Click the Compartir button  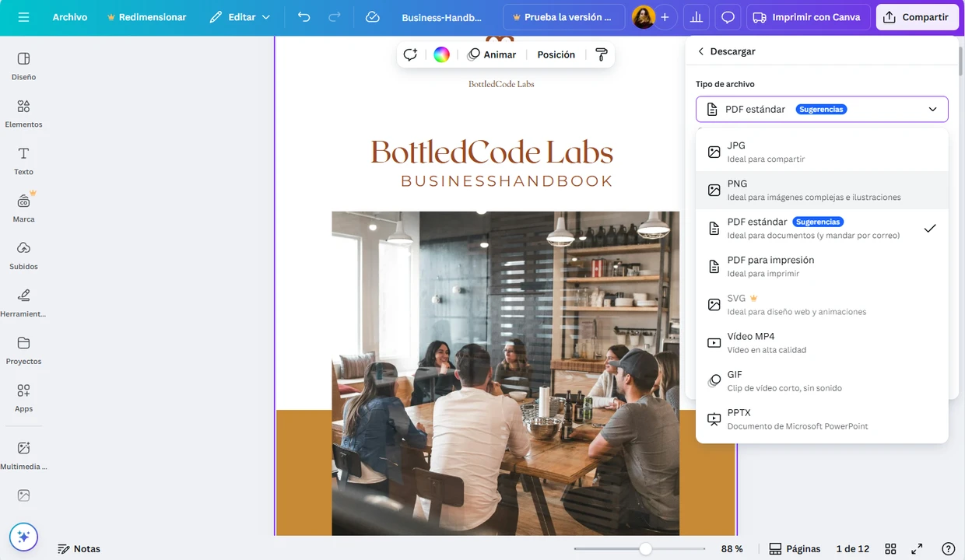pyautogui.click(x=917, y=17)
